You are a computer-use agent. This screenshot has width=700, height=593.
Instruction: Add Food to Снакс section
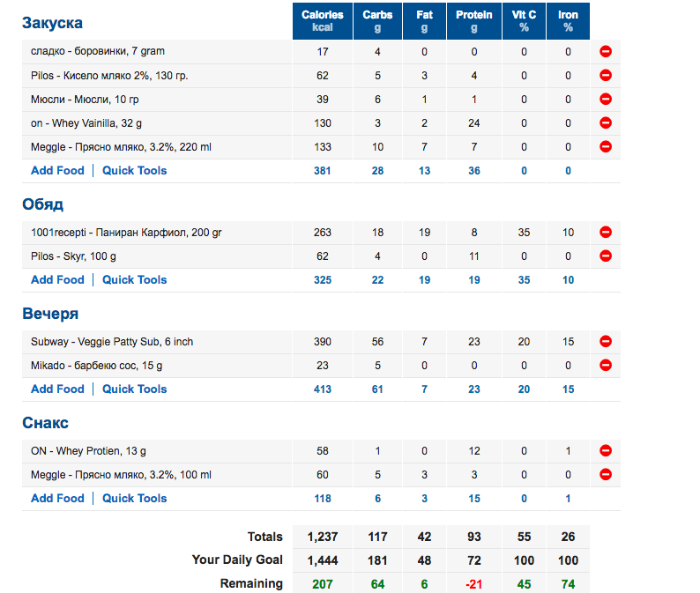[x=57, y=499]
